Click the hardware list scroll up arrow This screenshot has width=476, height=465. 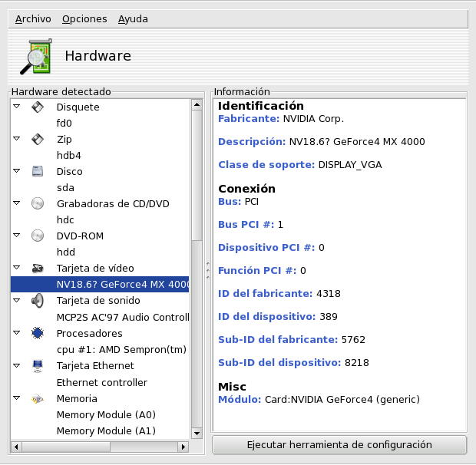click(x=197, y=105)
